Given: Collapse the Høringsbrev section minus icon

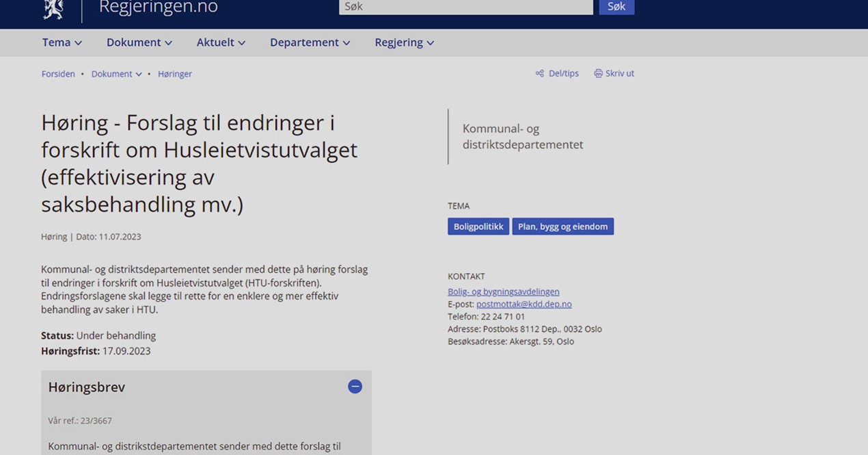Looking at the screenshot, I should pos(355,386).
